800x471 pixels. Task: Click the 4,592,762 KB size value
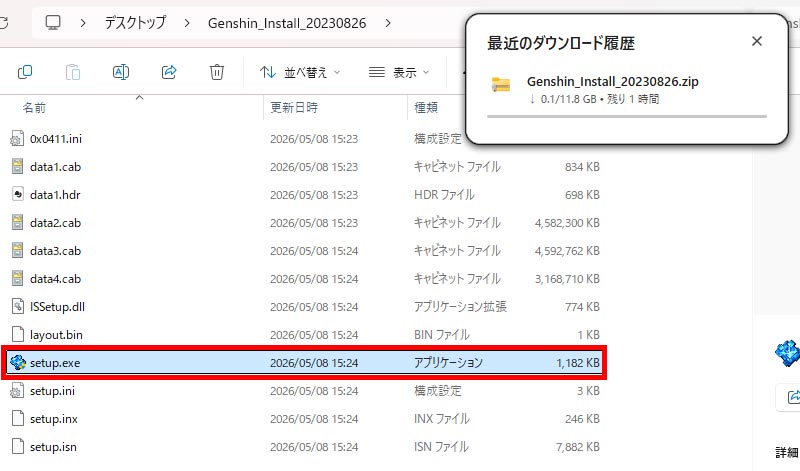pos(567,251)
